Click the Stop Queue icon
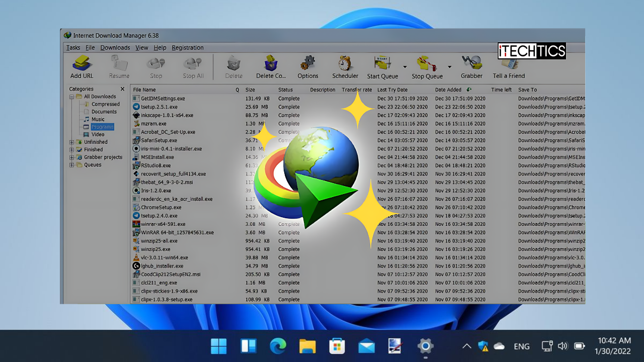This screenshot has height=362, width=644. pyautogui.click(x=426, y=63)
